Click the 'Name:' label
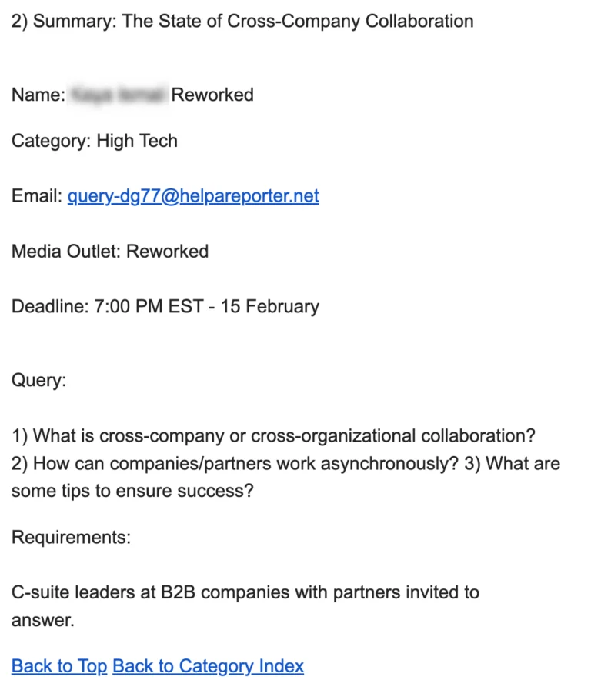The height and width of the screenshot is (700, 591). pyautogui.click(x=38, y=95)
